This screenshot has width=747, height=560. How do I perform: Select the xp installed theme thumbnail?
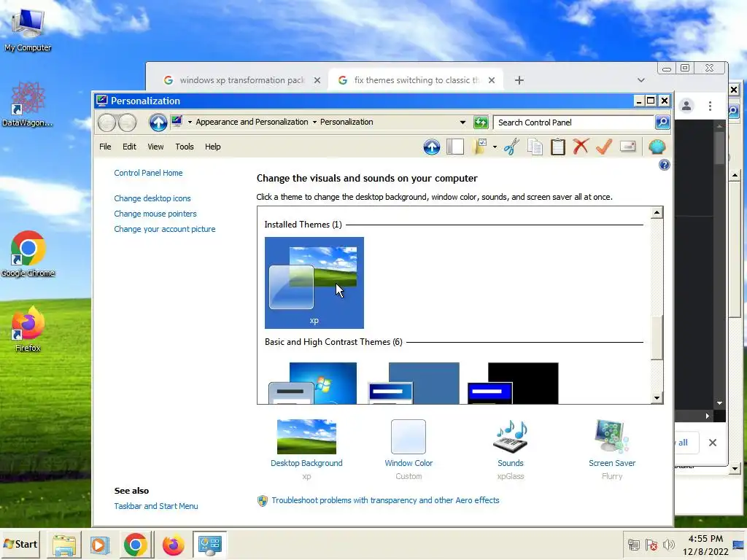pyautogui.click(x=314, y=283)
